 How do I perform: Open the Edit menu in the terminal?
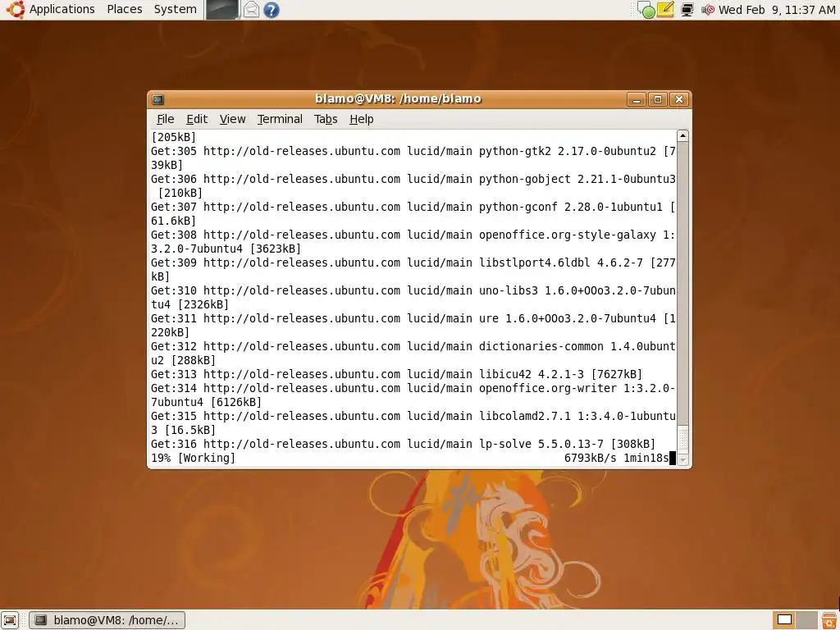coord(197,119)
